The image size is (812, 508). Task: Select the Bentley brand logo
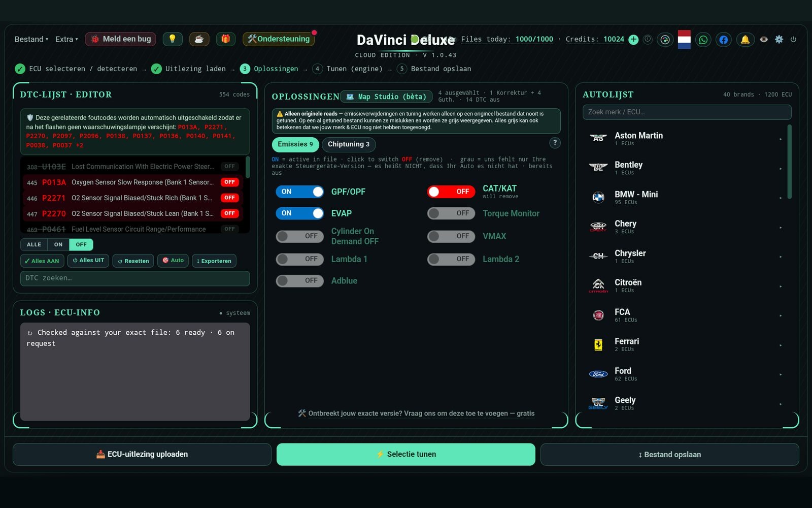pyautogui.click(x=598, y=167)
